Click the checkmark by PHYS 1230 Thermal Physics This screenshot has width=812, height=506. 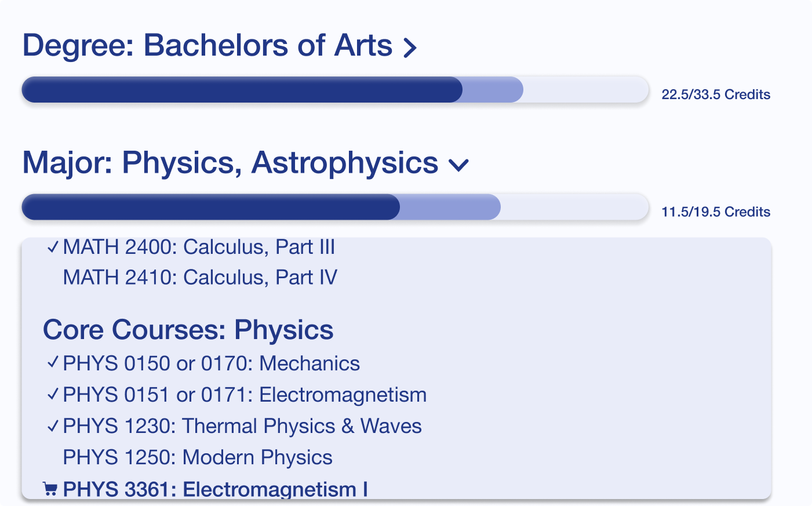coord(53,426)
